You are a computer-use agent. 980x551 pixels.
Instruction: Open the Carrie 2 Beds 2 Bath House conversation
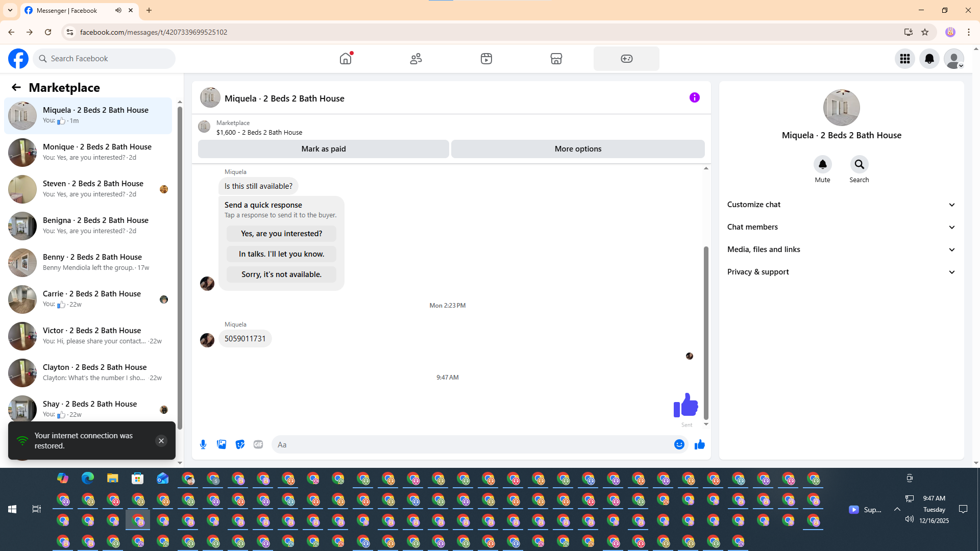click(88, 299)
